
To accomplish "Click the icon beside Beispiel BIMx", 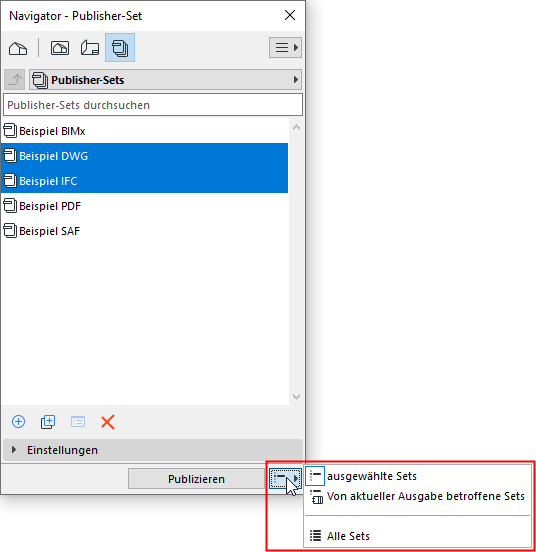I will [x=10, y=131].
